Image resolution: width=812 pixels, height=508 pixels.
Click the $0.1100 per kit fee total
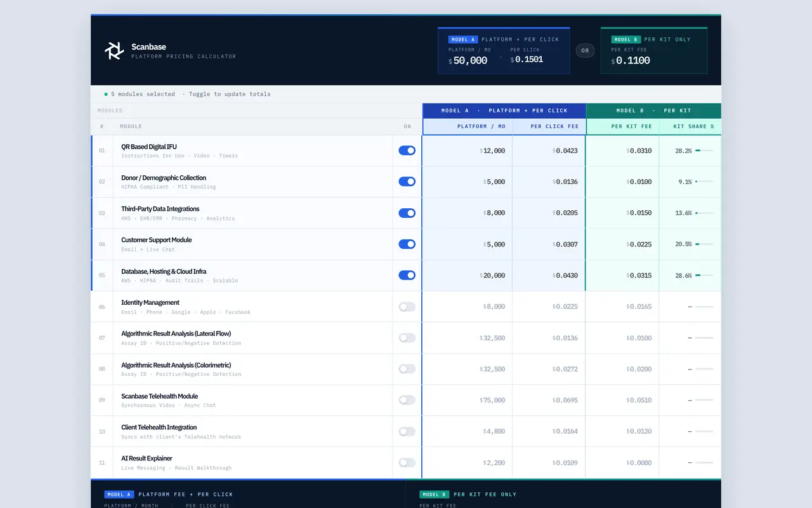point(631,61)
